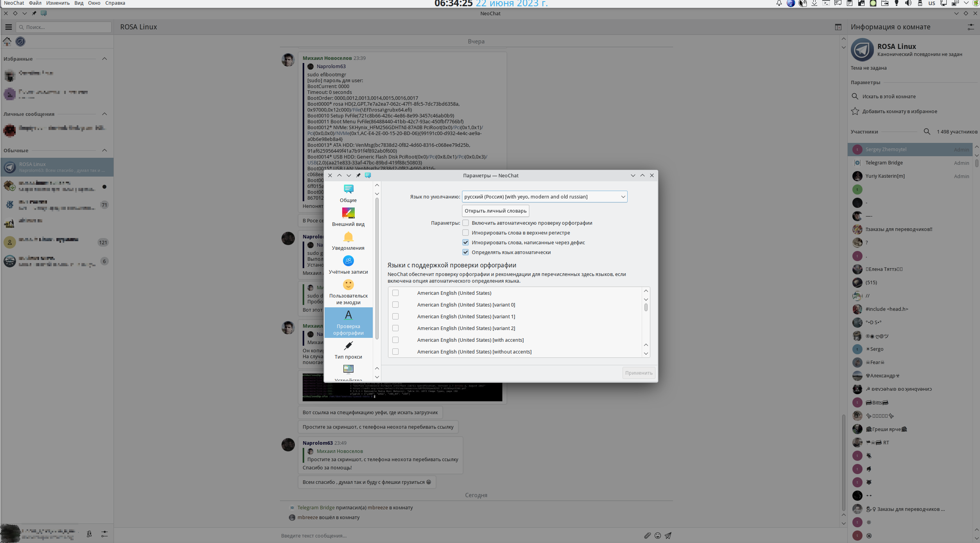Screen dimensions: 980x543
Task: Click the user settings sliders icon at bottom left
Action: click(105, 534)
